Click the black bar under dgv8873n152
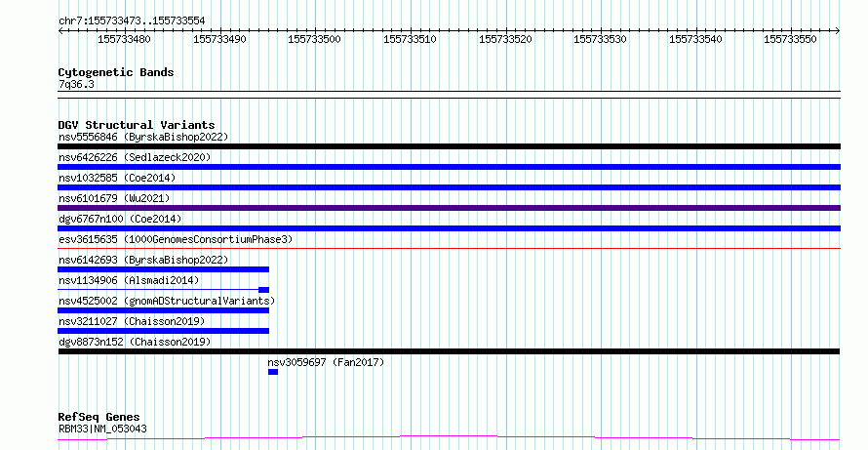Image resolution: width=868 pixels, height=450 pixels. pos(449,351)
